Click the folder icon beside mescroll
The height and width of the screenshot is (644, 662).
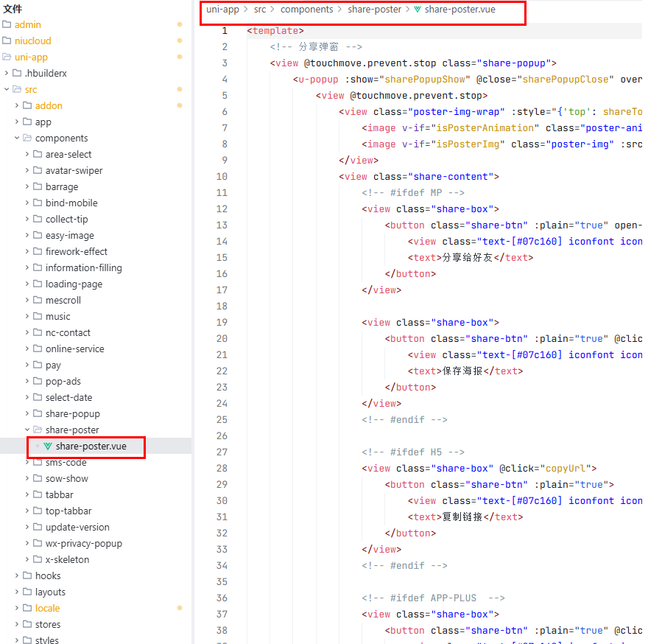[x=38, y=300]
